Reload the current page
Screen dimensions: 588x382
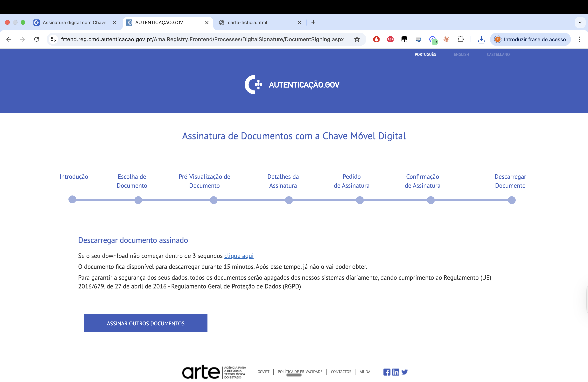(x=37, y=39)
